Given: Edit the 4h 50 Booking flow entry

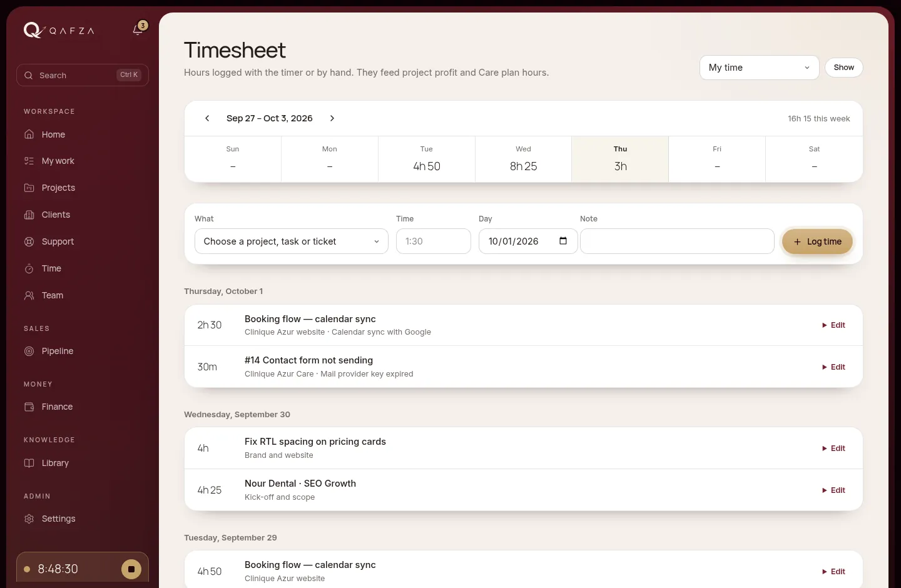Looking at the screenshot, I should tap(833, 572).
